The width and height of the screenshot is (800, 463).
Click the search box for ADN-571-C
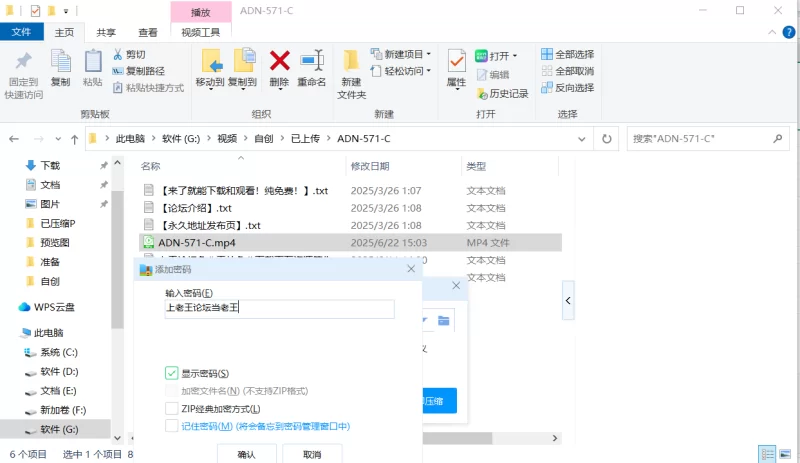[708, 139]
